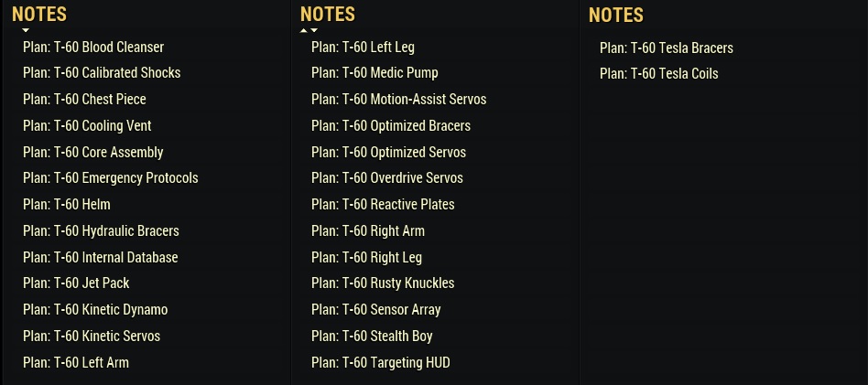Viewport: 868px width, 385px height.
Task: Select Plan: T-60 Calibrated Shocks note
Action: [x=102, y=72]
